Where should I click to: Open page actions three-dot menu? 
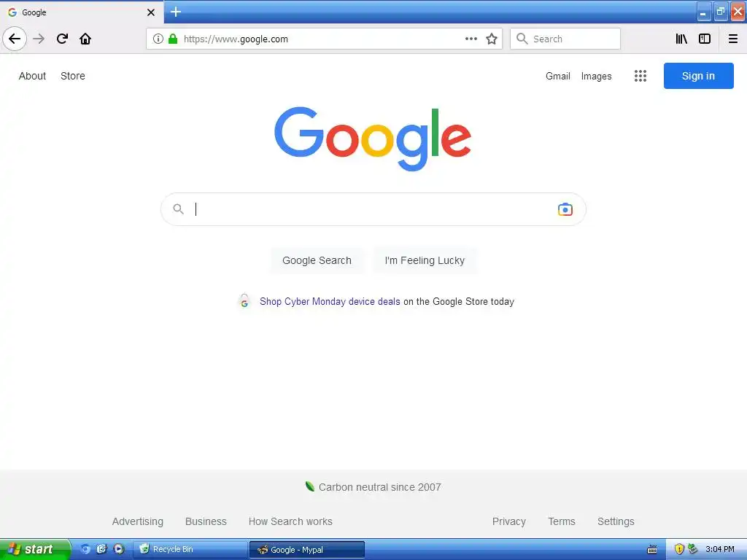pos(471,39)
